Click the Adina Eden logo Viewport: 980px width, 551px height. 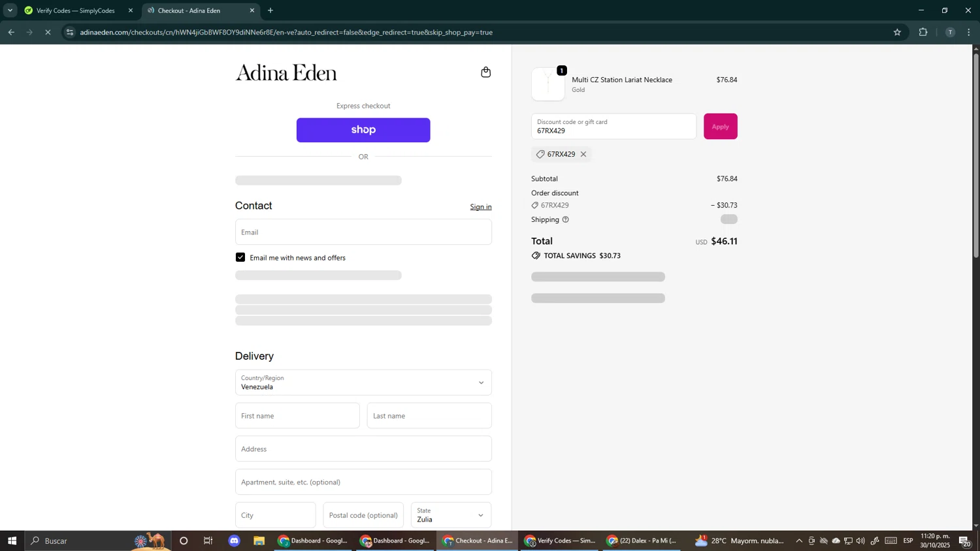pos(286,72)
